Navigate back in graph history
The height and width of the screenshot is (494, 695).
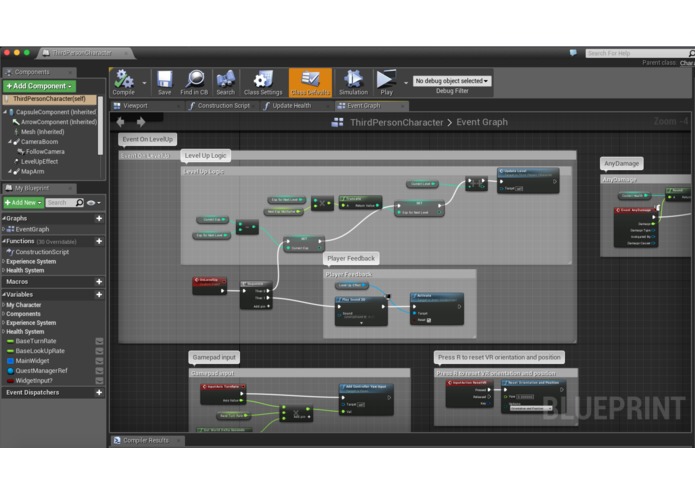[x=120, y=122]
